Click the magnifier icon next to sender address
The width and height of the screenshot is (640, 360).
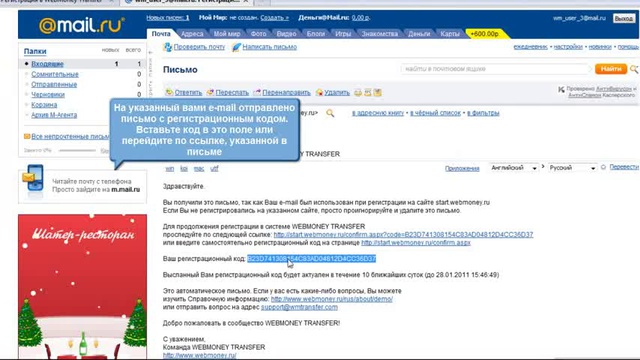(330, 113)
